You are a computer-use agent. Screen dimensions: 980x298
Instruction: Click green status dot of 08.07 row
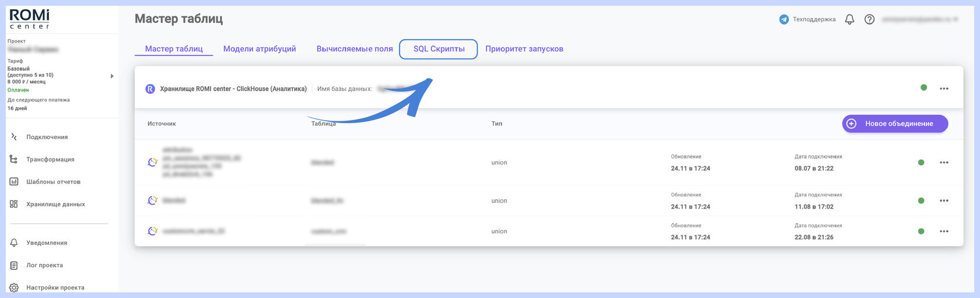pyautogui.click(x=921, y=163)
